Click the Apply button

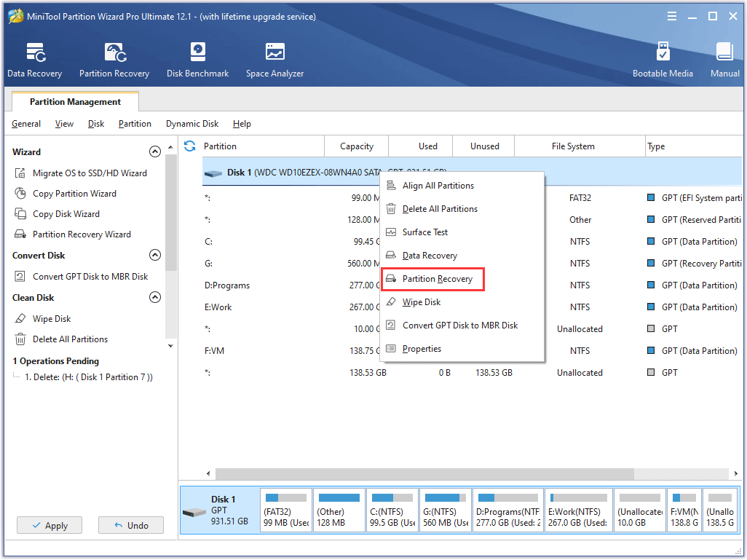tap(49, 525)
